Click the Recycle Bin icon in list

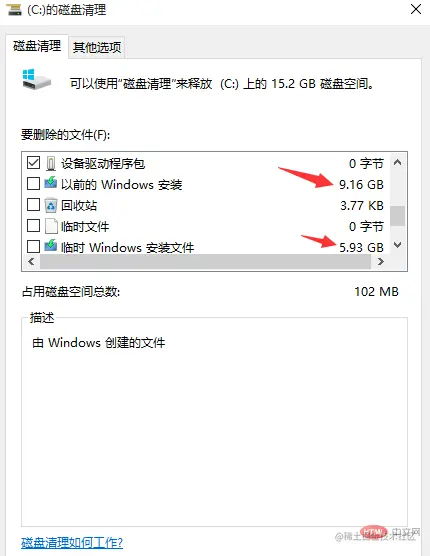pyautogui.click(x=51, y=205)
